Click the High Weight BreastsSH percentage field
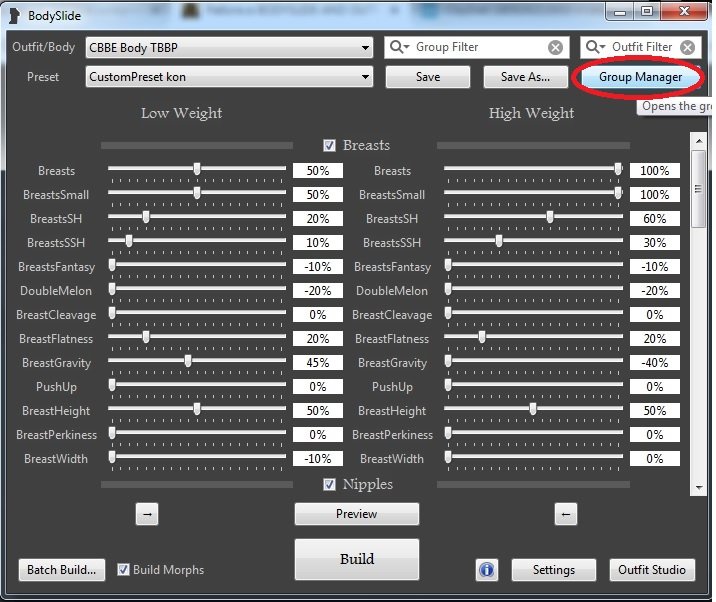The height and width of the screenshot is (602, 716). coord(655,219)
